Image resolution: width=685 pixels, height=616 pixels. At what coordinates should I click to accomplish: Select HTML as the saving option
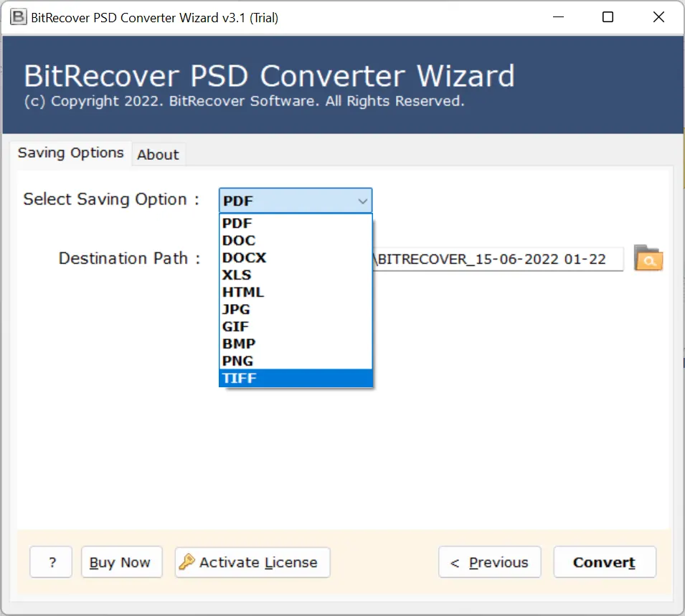point(296,292)
